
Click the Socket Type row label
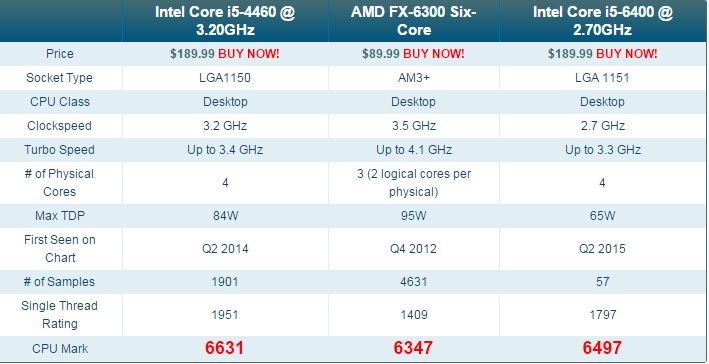pos(59,78)
